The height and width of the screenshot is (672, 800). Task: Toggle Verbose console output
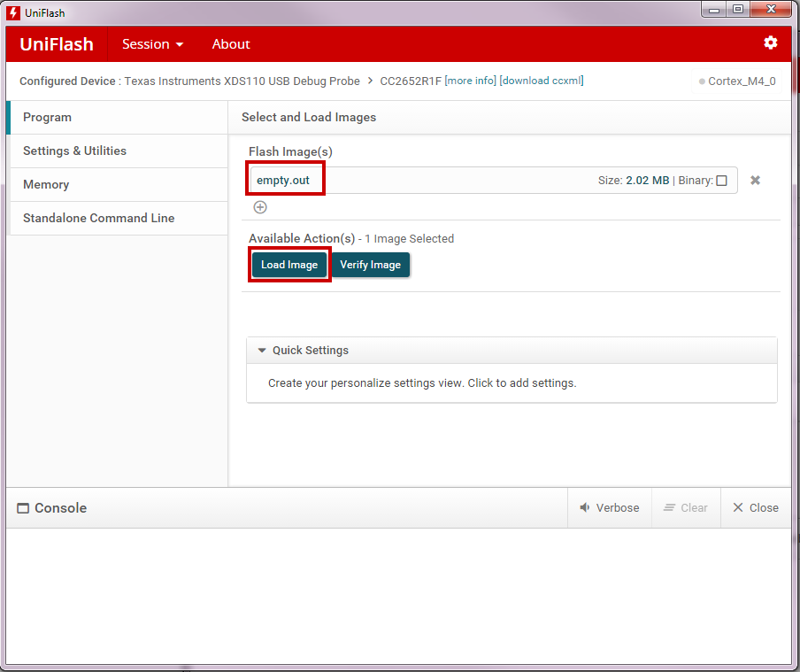click(x=609, y=508)
